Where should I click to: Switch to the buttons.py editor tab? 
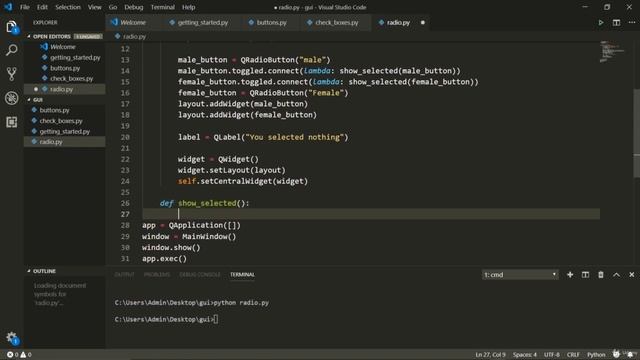[x=271, y=22]
